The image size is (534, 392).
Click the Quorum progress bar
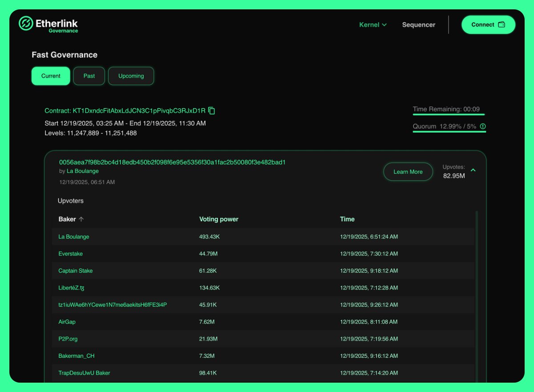click(x=449, y=132)
